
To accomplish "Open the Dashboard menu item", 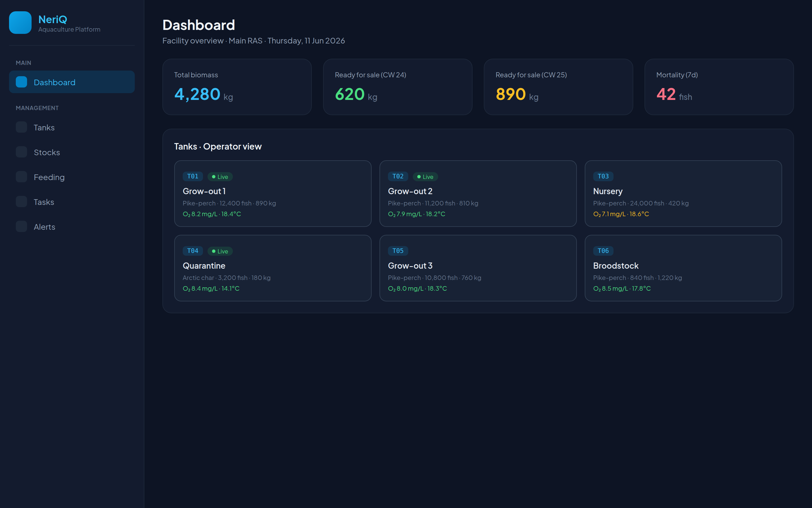I will [x=72, y=82].
